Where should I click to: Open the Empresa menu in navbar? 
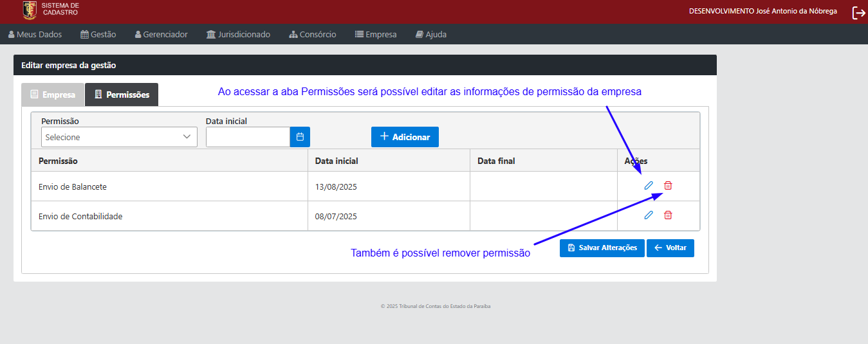[x=376, y=34]
